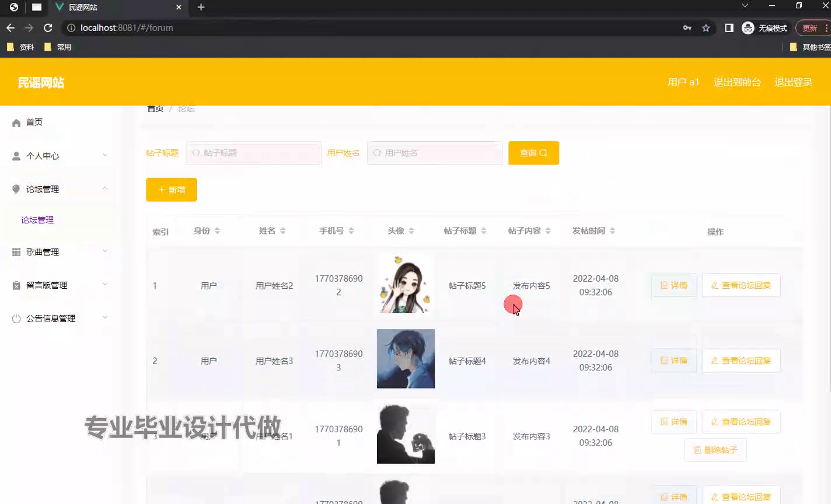Click the 用户姓名2 cartoon girl avatar
Image resolution: width=831 pixels, height=504 pixels.
coord(406,284)
